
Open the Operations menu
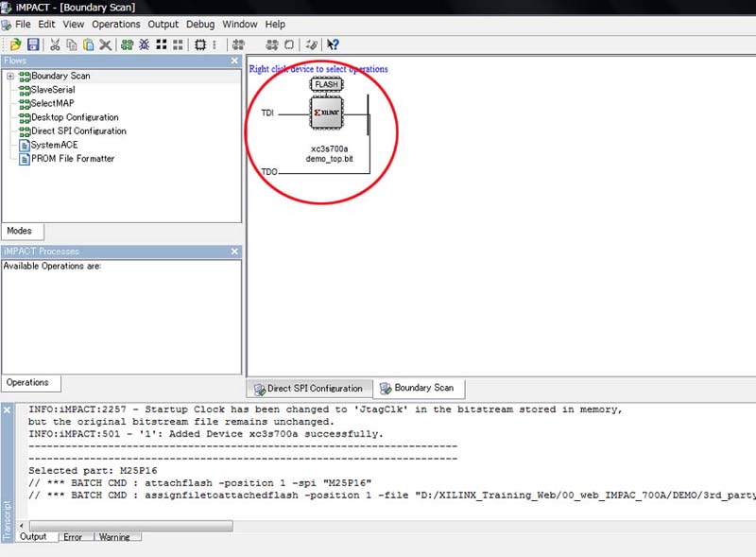point(116,25)
